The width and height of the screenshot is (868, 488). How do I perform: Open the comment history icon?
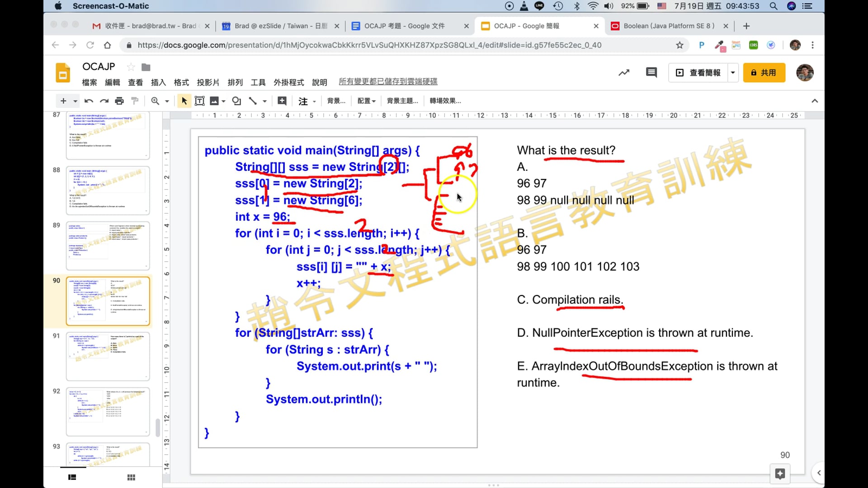pos(651,72)
